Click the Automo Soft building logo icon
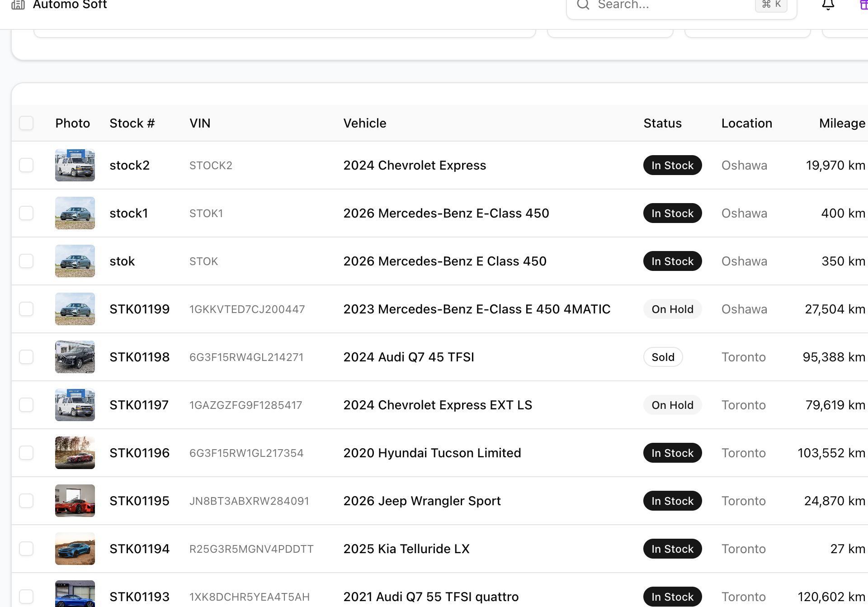 point(18,5)
